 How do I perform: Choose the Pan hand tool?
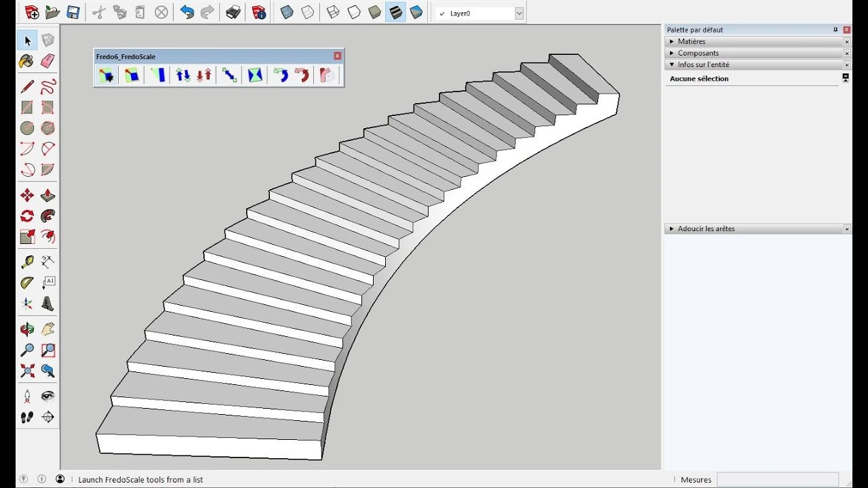point(47,329)
